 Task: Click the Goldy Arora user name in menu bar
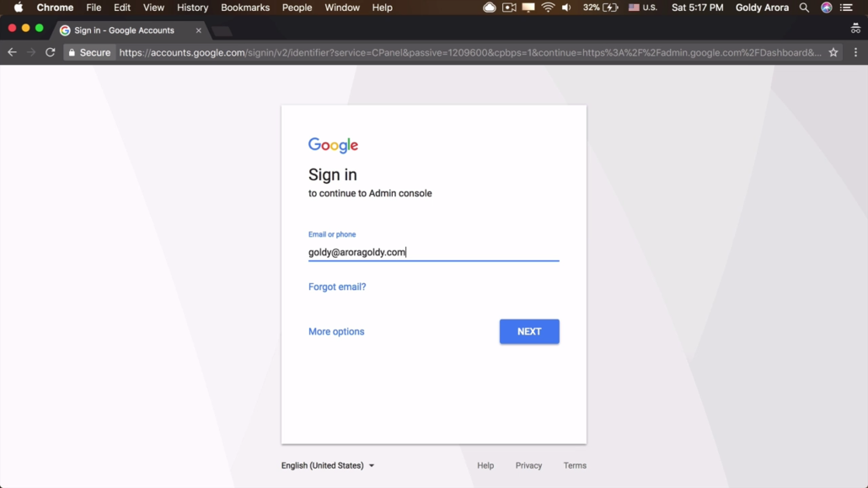click(x=762, y=8)
